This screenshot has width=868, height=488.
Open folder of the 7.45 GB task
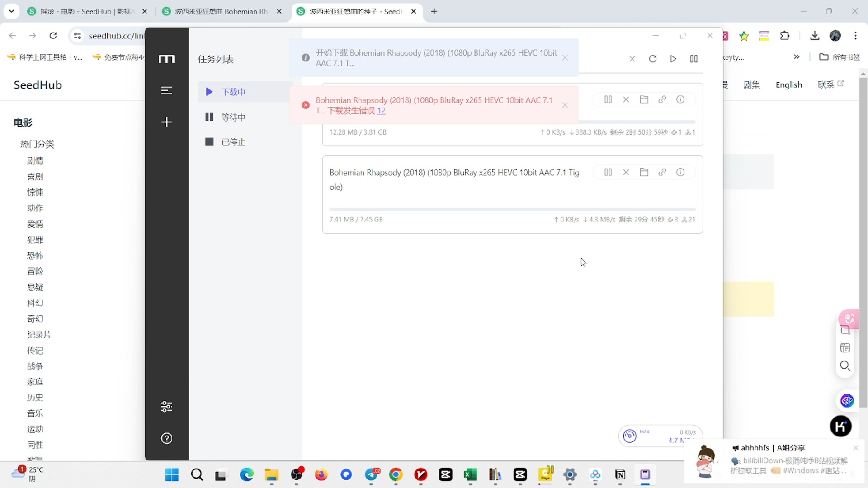pyautogui.click(x=644, y=172)
